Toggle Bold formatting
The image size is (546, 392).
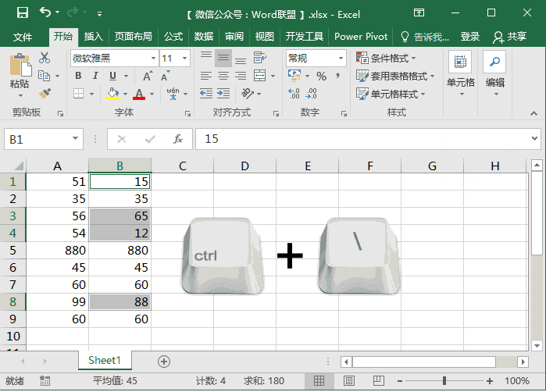[78, 76]
